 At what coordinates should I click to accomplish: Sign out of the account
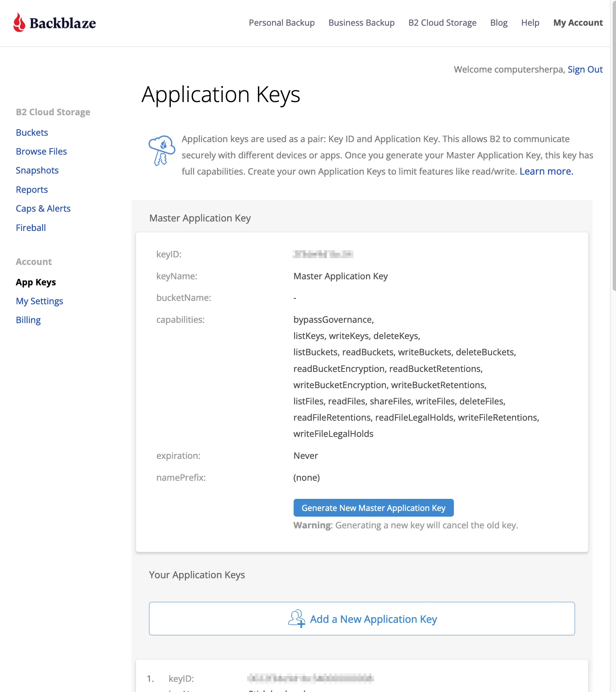pyautogui.click(x=585, y=69)
